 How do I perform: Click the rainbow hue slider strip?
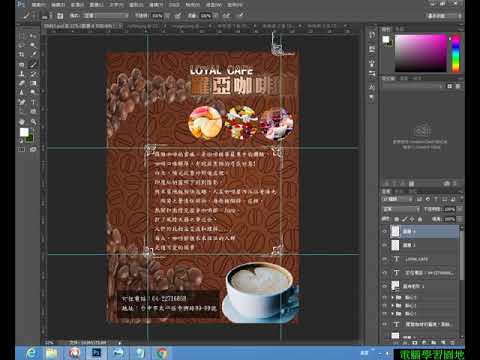(x=455, y=53)
